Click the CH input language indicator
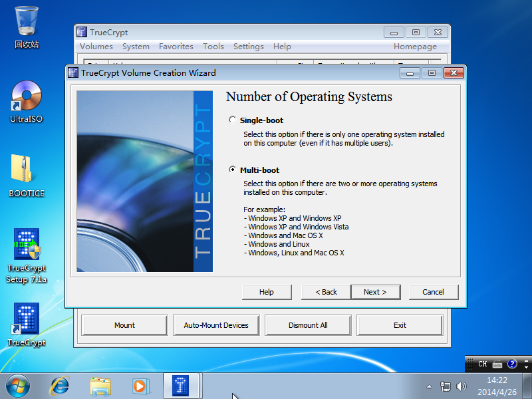 click(x=483, y=364)
